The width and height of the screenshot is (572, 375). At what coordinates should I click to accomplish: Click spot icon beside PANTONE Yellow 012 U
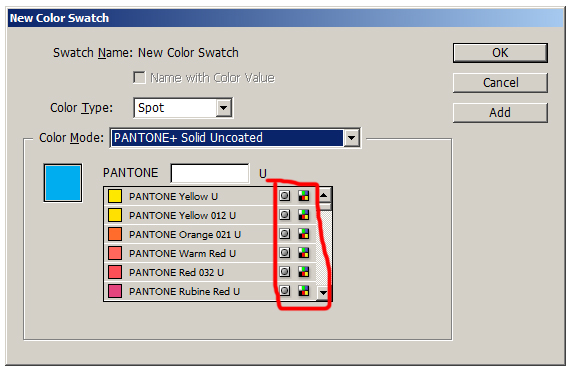click(x=285, y=215)
